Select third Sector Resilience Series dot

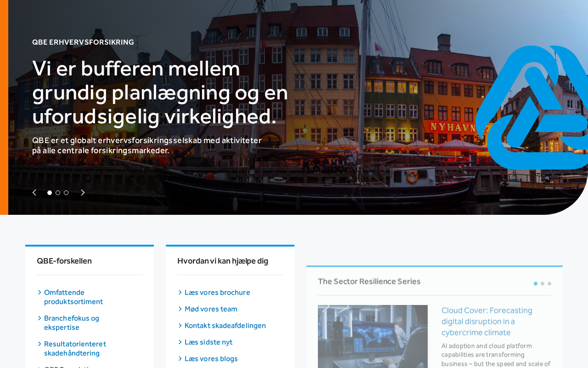[549, 284]
